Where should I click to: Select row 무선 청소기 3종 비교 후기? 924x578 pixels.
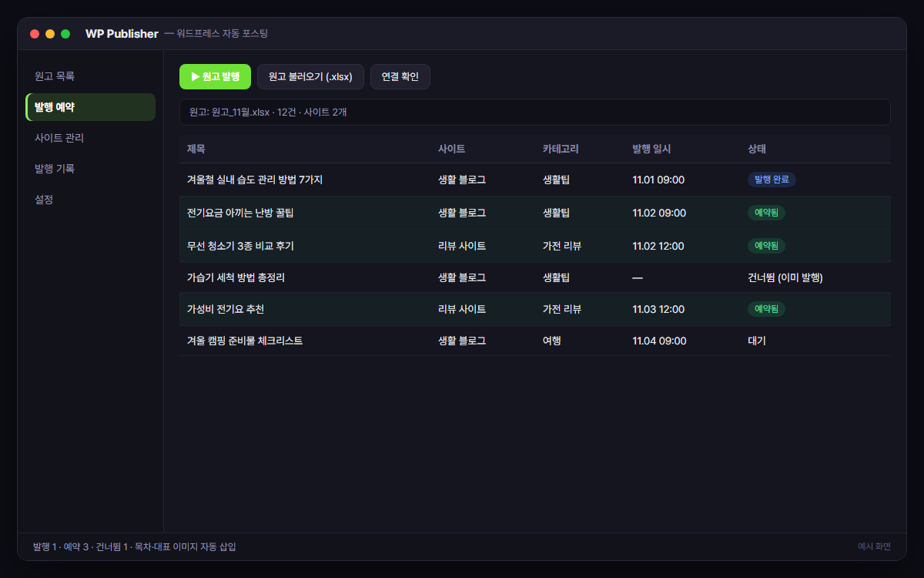coord(535,246)
